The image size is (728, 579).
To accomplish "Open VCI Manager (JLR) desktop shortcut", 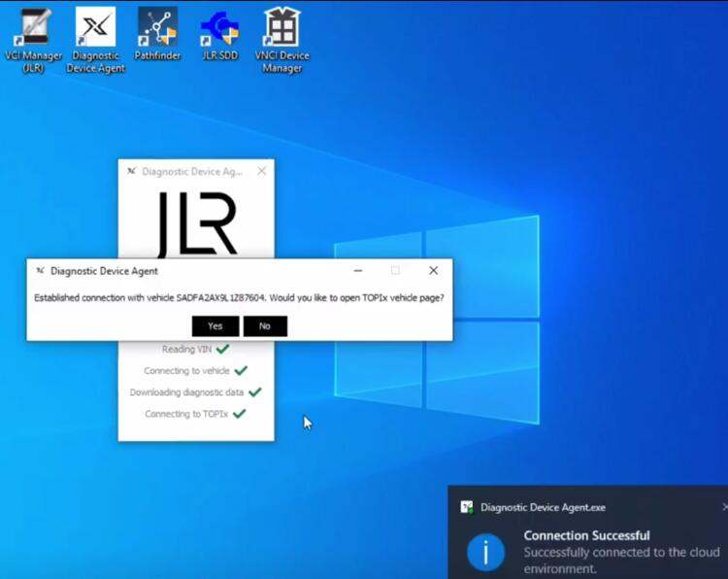I will [x=33, y=41].
